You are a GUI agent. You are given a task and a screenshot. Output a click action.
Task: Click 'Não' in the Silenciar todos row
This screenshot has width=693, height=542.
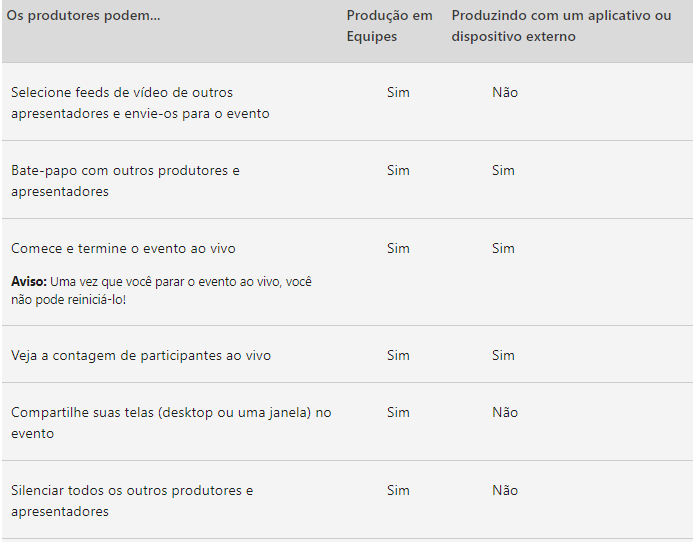505,490
